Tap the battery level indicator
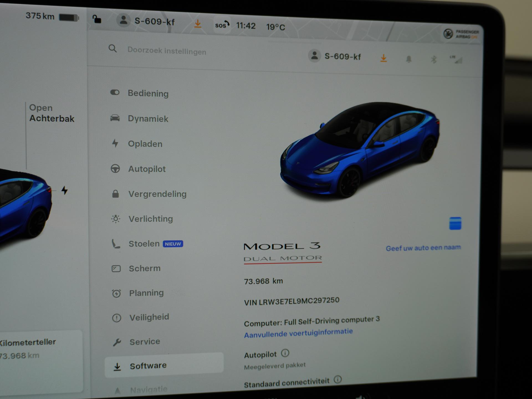The image size is (532, 399). click(x=69, y=18)
